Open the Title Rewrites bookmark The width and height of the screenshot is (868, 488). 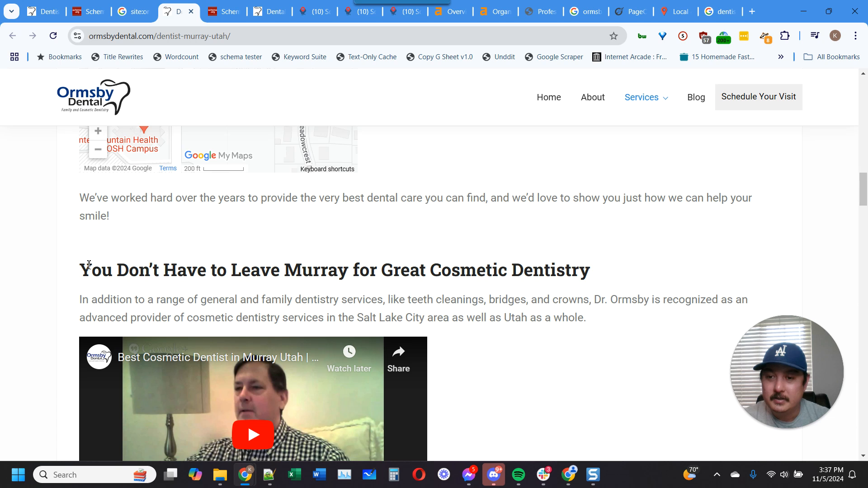[x=117, y=57]
